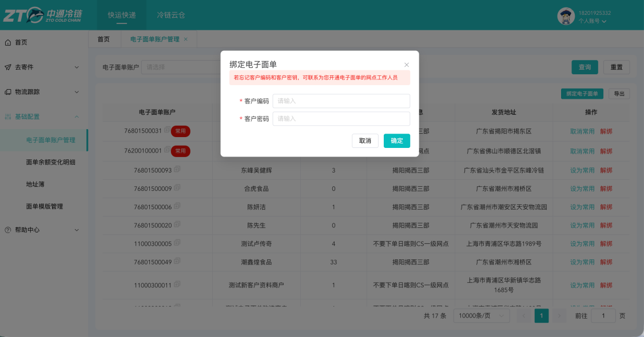Expand the 去寄件 sidebar menu
Screen dimensions: 644x337
77,67
